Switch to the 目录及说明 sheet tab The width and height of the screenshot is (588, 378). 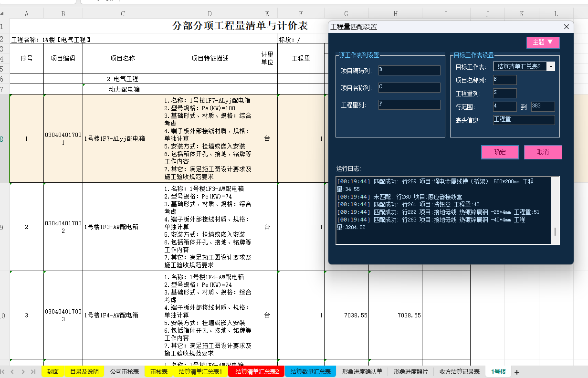click(84, 372)
